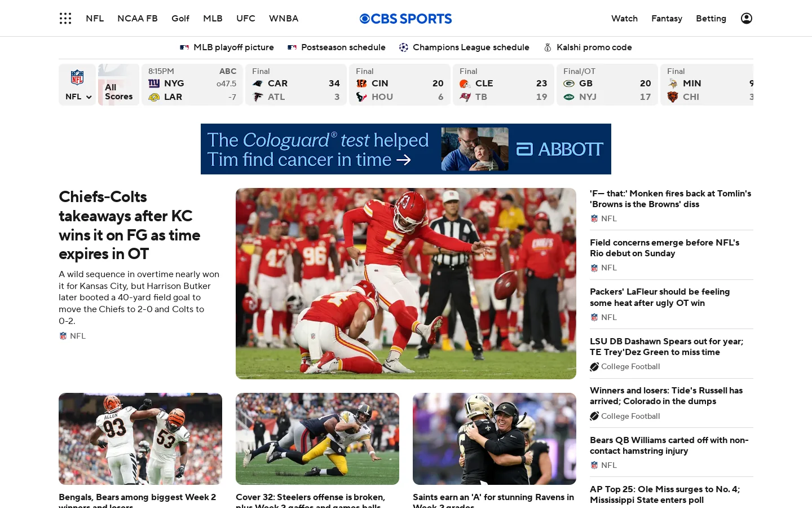The image size is (812, 508).
Task: Click the Panthers logo beside CAR
Action: [258, 84]
